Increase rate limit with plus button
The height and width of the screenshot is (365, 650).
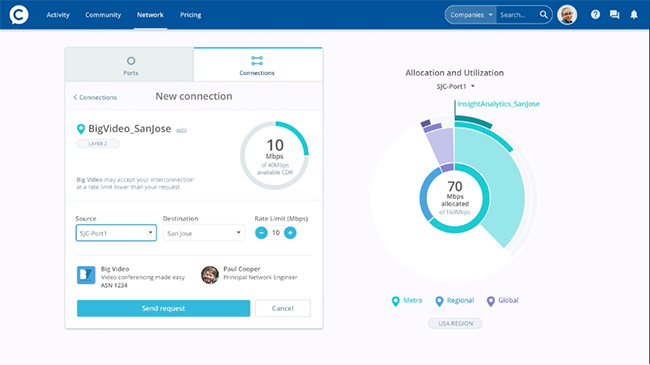click(290, 233)
